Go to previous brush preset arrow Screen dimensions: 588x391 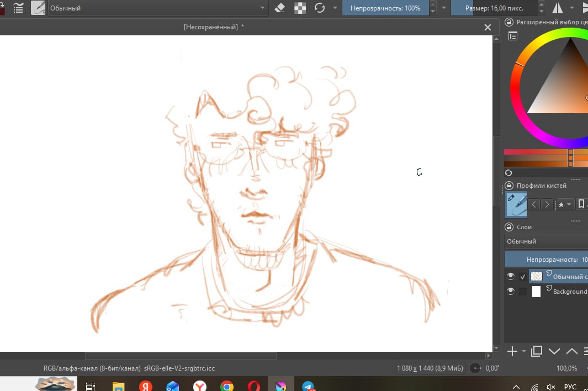pos(534,204)
